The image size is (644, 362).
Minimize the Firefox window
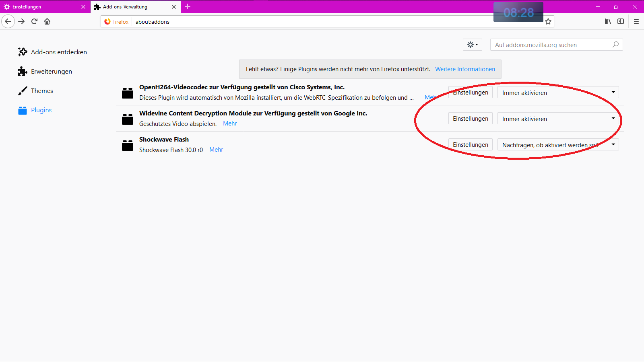pyautogui.click(x=598, y=7)
